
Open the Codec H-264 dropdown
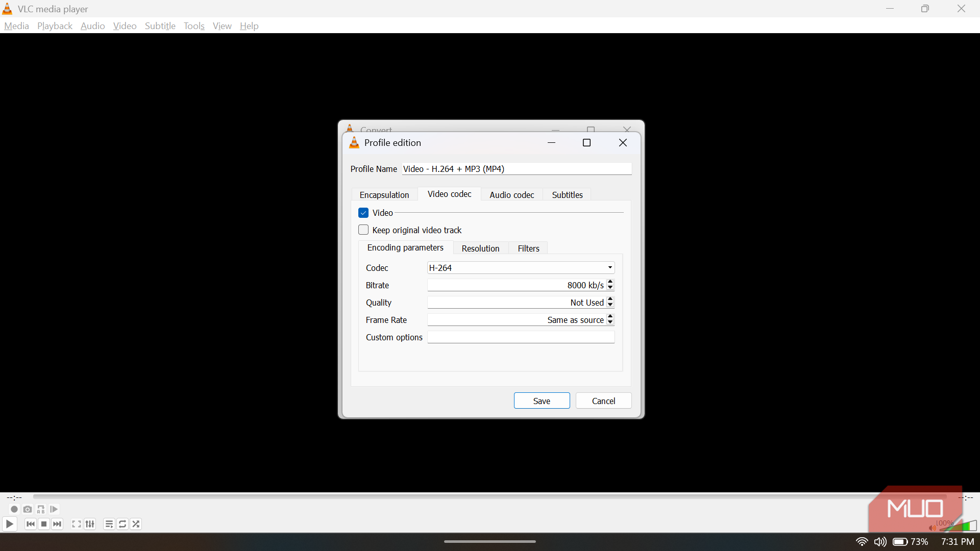coord(521,268)
